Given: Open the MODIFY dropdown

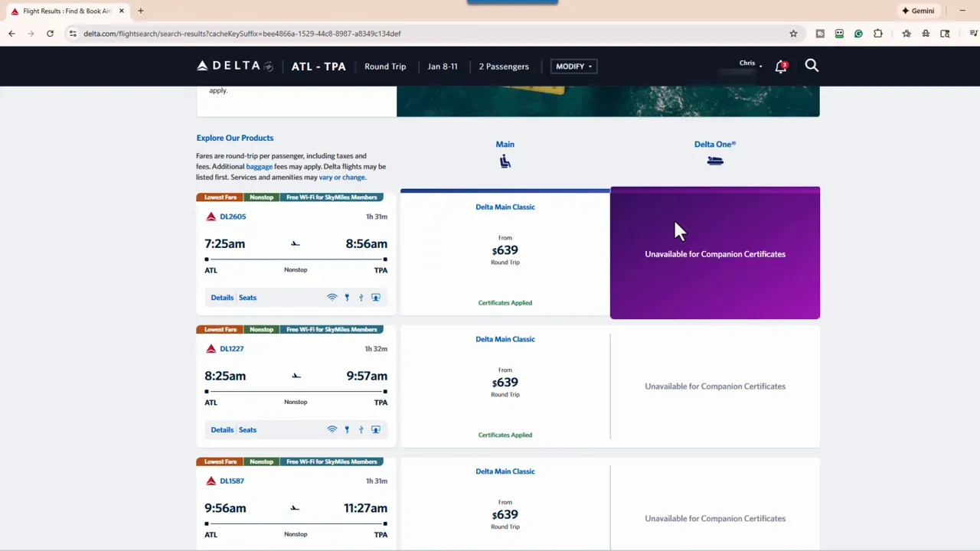Looking at the screenshot, I should 573,66.
